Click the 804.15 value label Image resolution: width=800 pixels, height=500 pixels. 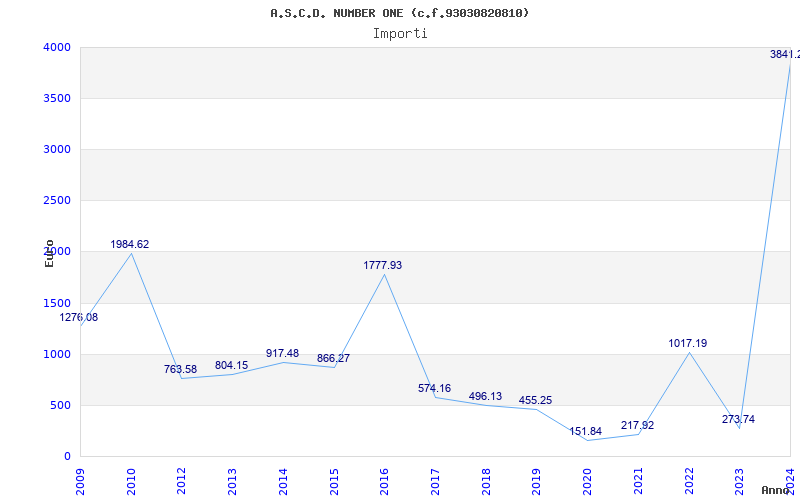tap(231, 365)
